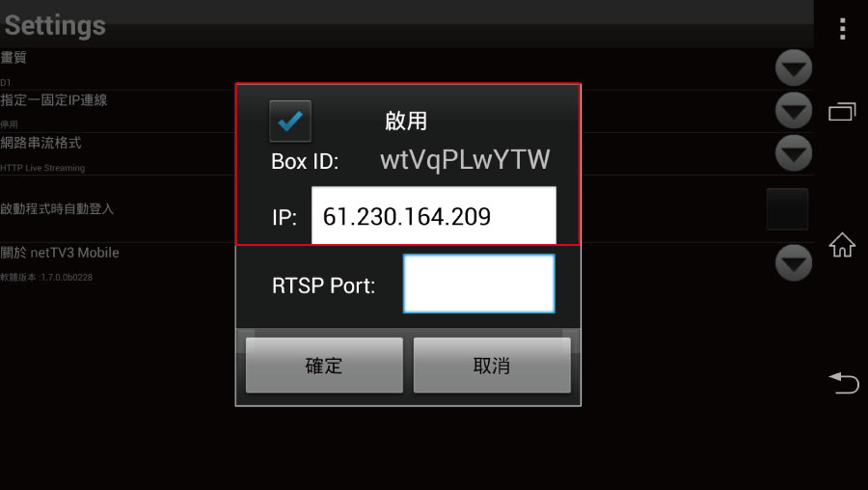Select the 網路串流格式 settings row
Screen dimensions: 868x490
click(x=407, y=154)
